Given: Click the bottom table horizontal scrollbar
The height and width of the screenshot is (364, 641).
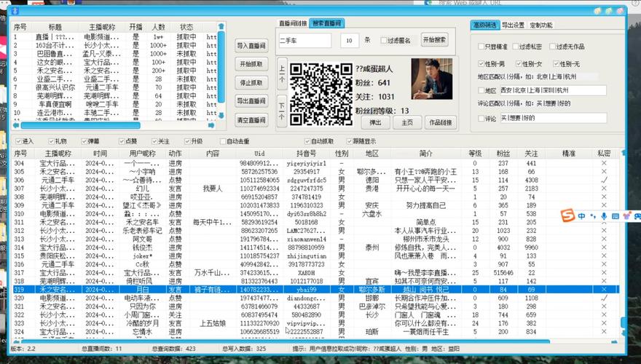Looking at the screenshot, I should click(x=285, y=341).
